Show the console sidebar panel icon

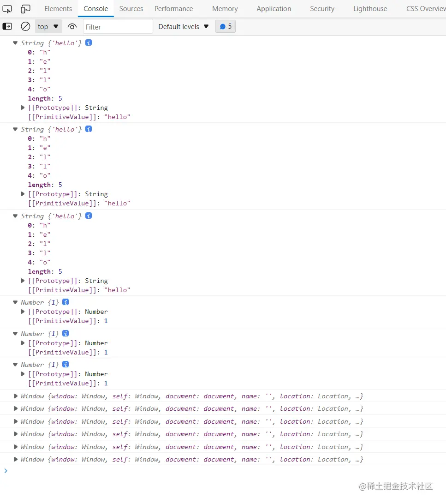(7, 26)
